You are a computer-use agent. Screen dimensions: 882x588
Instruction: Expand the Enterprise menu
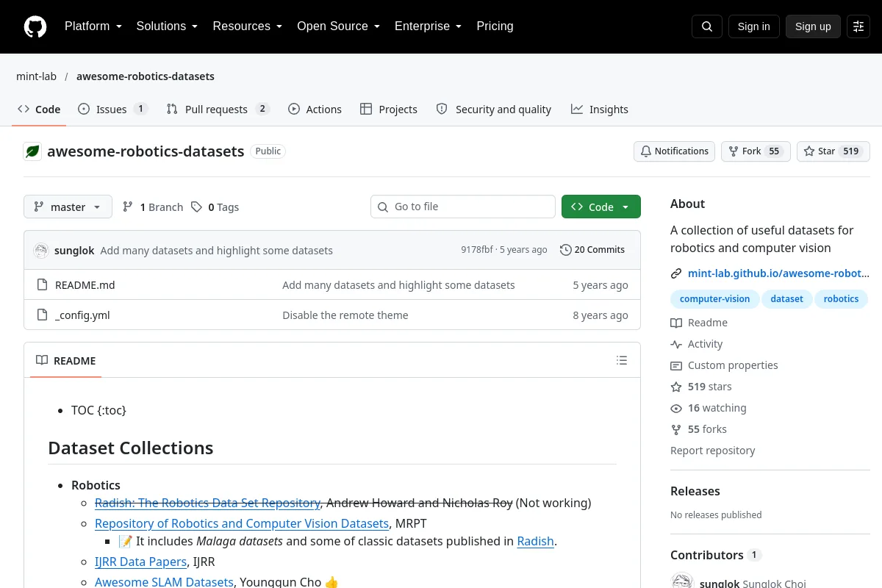(x=428, y=26)
